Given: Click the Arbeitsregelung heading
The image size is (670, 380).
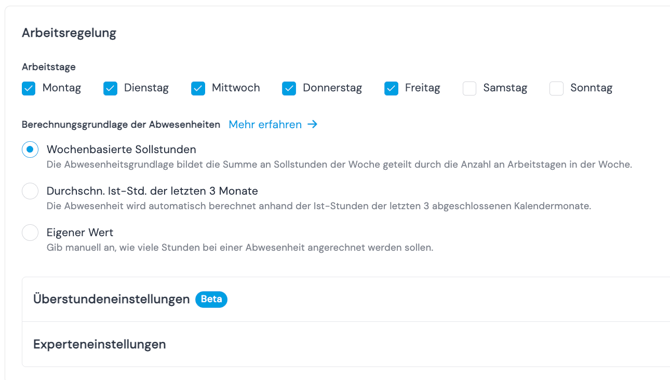Looking at the screenshot, I should [x=69, y=33].
